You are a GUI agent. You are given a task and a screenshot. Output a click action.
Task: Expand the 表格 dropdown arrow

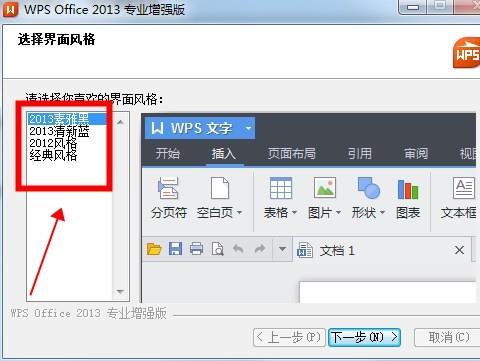294,212
